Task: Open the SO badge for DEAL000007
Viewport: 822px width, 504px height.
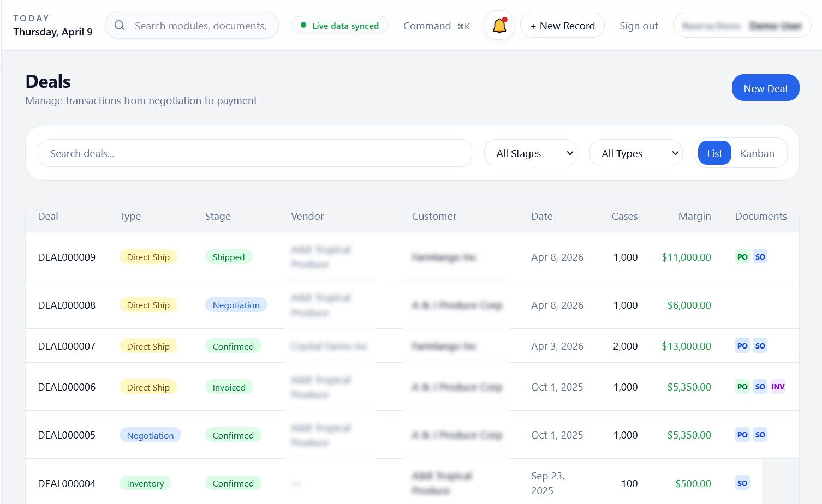Action: click(760, 346)
